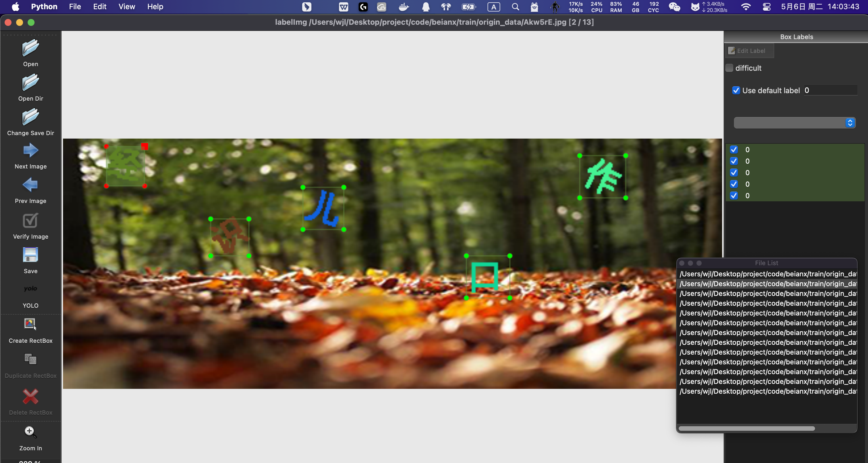Click the Zoom In magnifier icon
868x463 pixels.
(x=30, y=431)
